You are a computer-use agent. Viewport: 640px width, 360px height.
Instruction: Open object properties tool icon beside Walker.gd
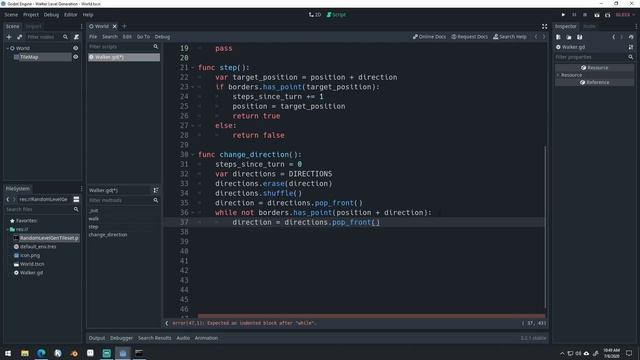pyautogui.click(x=631, y=47)
